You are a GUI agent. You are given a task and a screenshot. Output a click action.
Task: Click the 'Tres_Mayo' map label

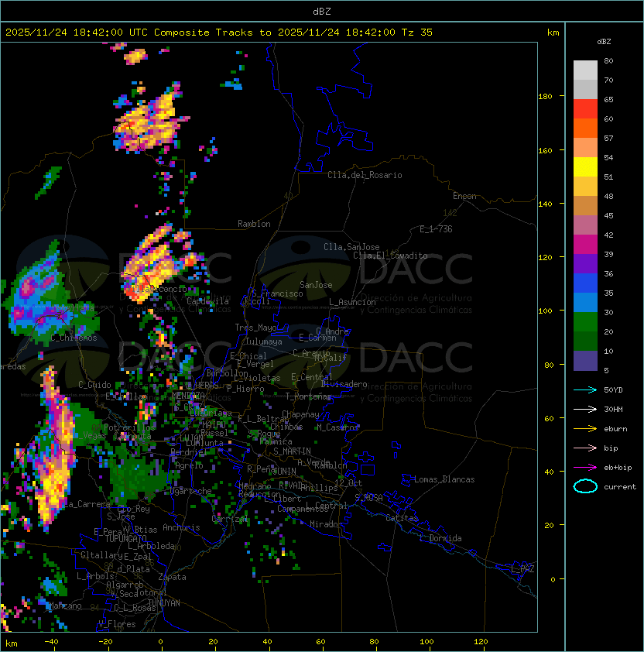click(255, 328)
